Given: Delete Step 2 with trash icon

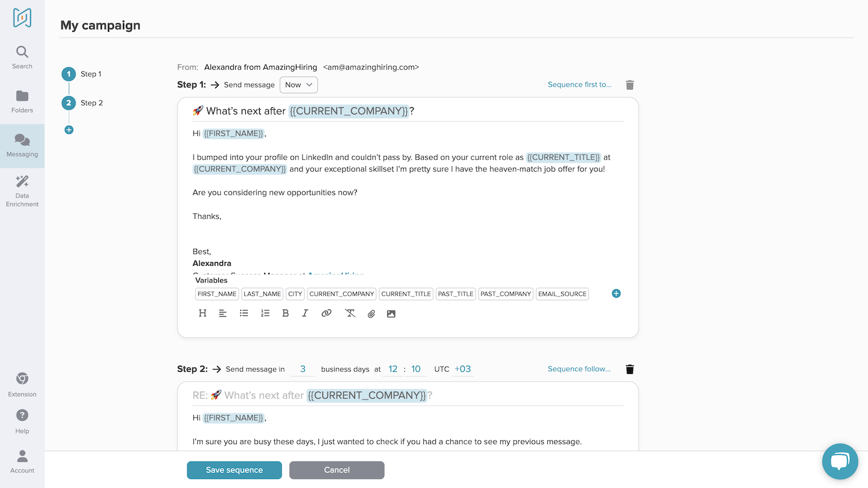Looking at the screenshot, I should 630,369.
